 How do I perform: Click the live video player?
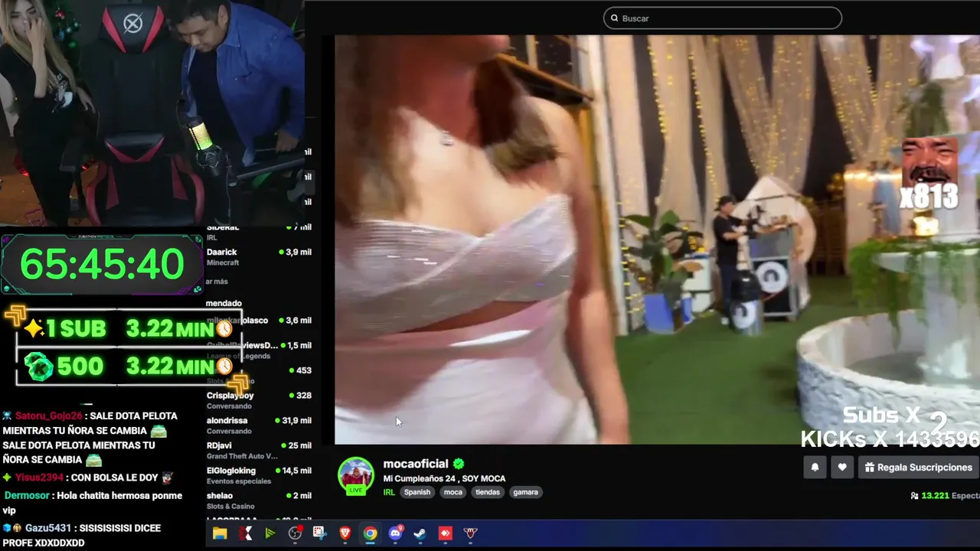tap(657, 240)
